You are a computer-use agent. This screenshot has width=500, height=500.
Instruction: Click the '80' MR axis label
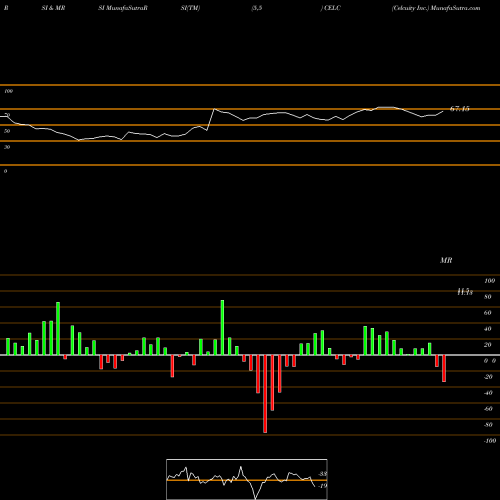click(x=488, y=297)
